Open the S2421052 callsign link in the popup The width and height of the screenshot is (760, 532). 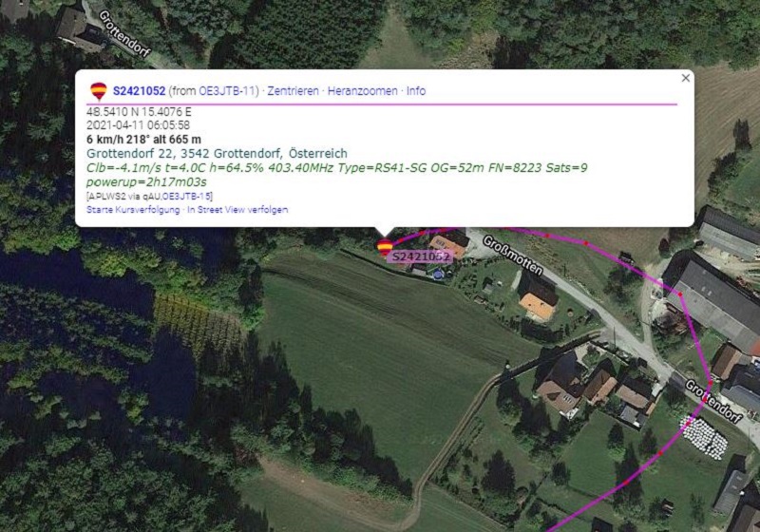(139, 90)
